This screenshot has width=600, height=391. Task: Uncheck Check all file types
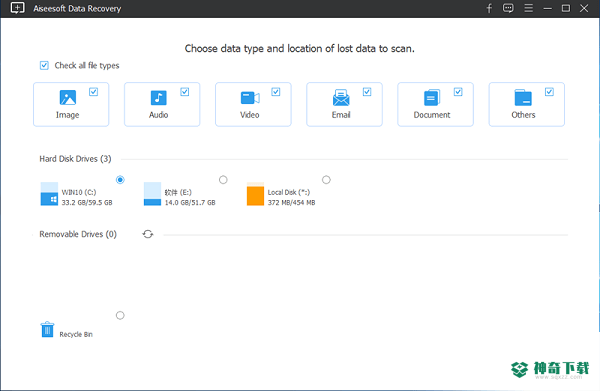coord(44,65)
